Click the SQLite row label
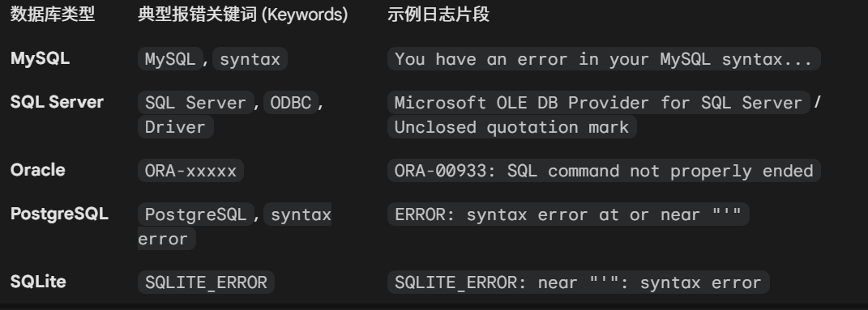868x310 pixels. click(x=38, y=282)
